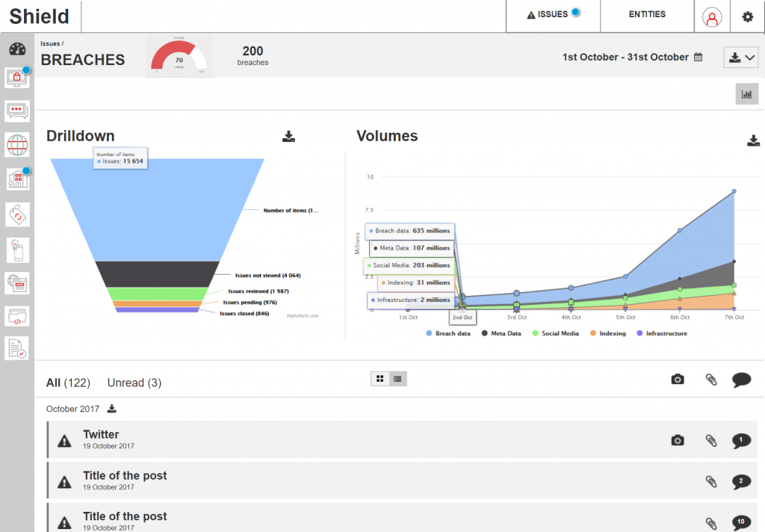The height and width of the screenshot is (532, 765).
Task: Open the user profile icon
Action: pos(713,16)
